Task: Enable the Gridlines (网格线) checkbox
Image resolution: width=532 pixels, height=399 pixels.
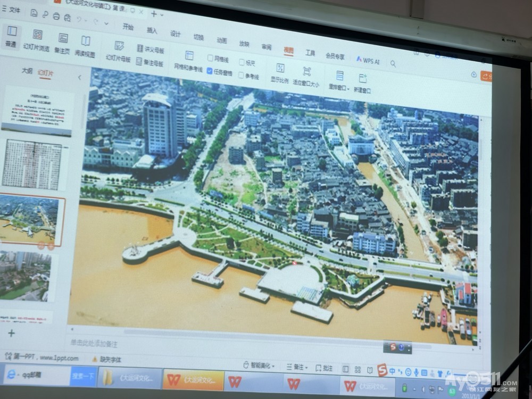Action: (x=211, y=59)
